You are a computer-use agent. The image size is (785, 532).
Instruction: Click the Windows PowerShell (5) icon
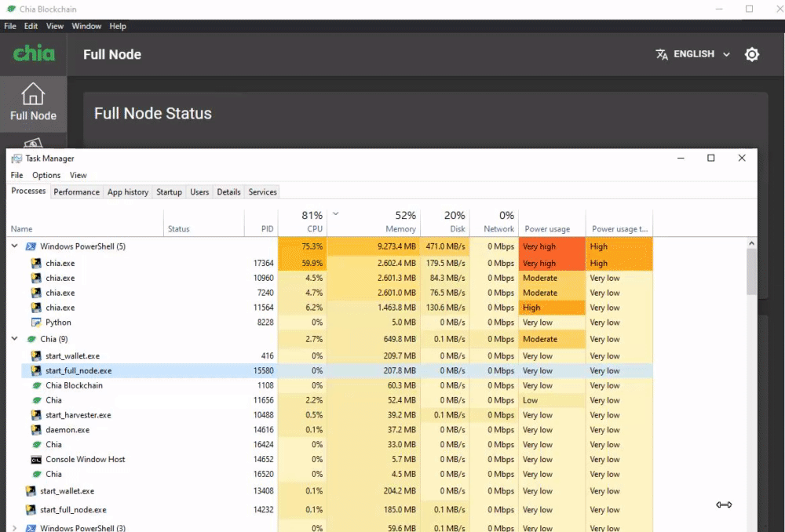[x=31, y=246]
